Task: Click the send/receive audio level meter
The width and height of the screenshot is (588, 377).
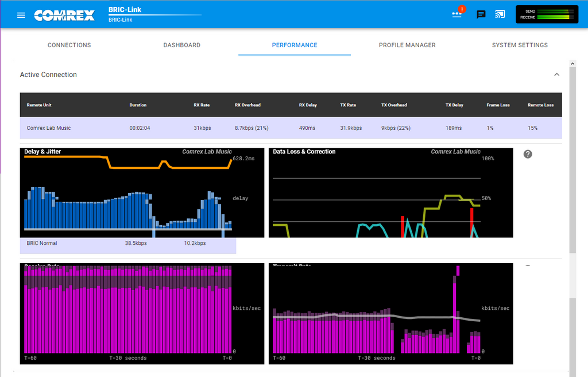Action: coord(547,14)
